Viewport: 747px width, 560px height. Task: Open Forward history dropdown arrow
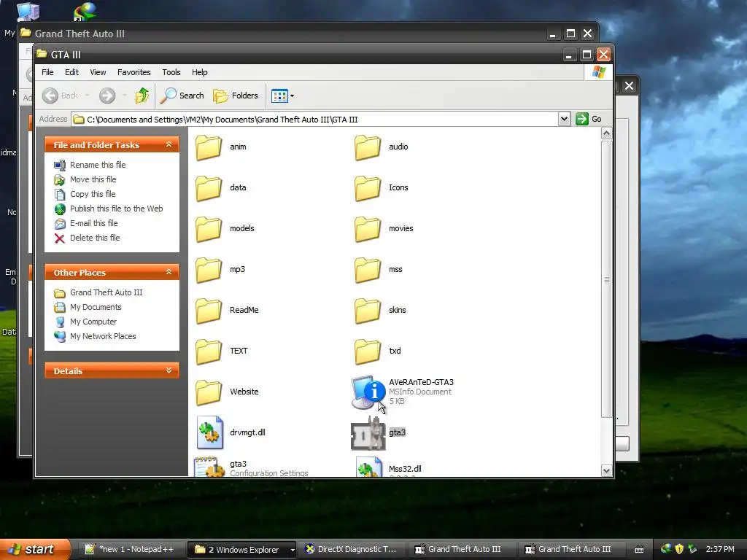[x=124, y=96]
